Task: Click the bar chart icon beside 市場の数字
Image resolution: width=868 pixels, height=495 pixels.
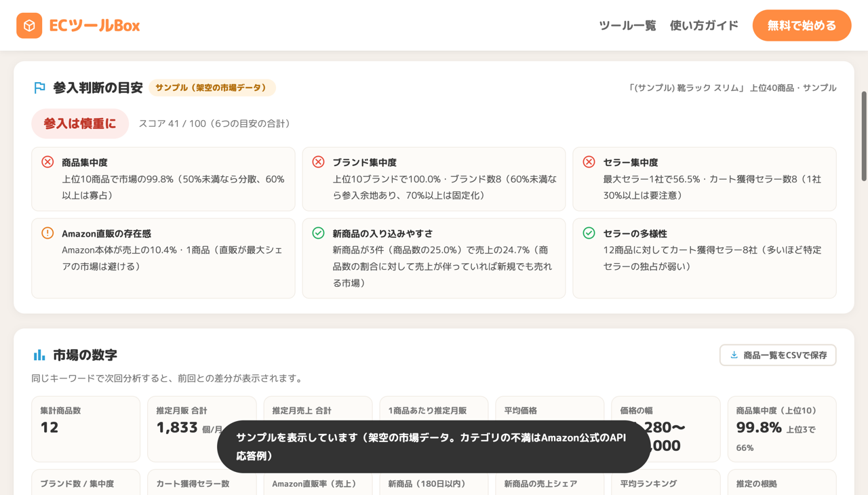Action: coord(39,355)
